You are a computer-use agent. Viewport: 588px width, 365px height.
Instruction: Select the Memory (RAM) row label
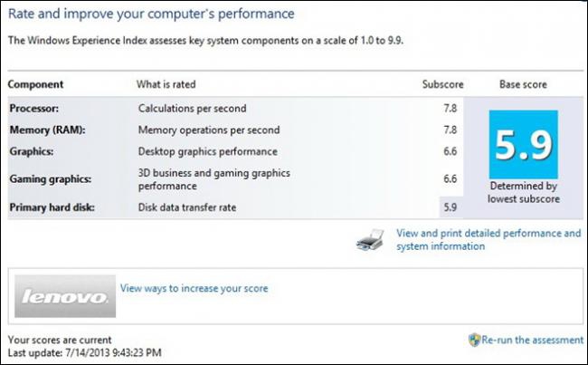(x=47, y=130)
